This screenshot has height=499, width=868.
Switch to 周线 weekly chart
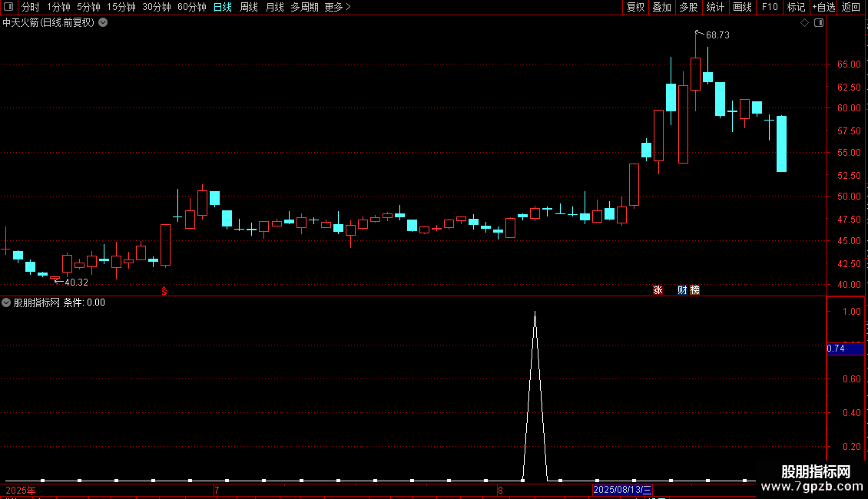coord(249,7)
